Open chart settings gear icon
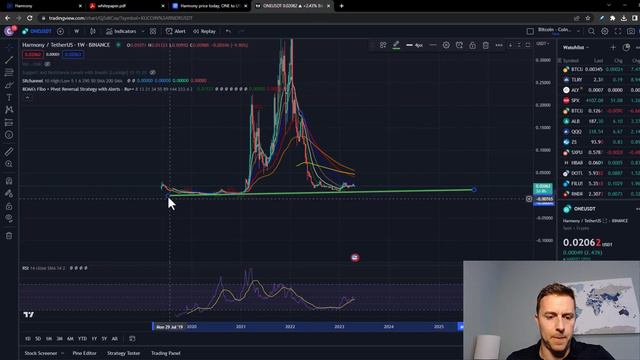The height and width of the screenshot is (360, 640). [604, 31]
